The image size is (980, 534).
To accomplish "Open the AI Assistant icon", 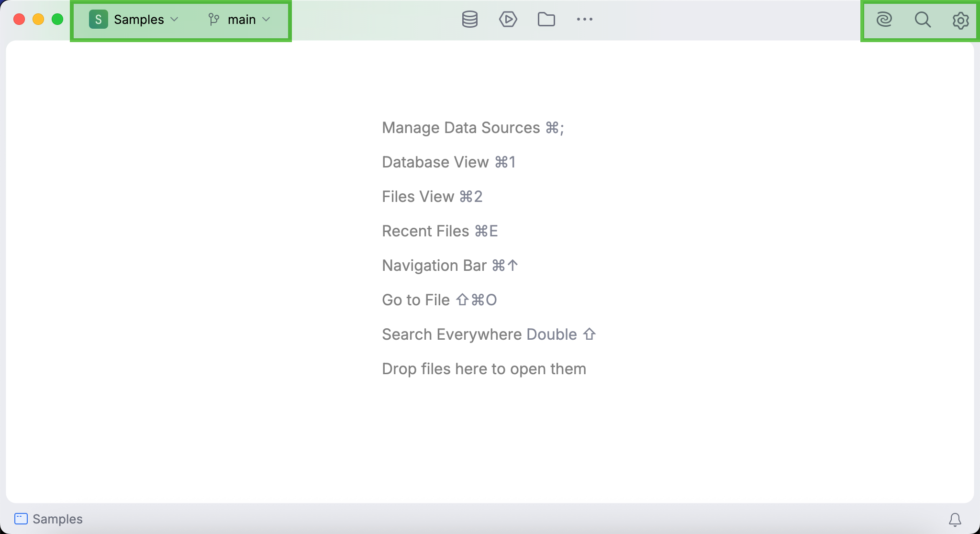I will [x=885, y=20].
